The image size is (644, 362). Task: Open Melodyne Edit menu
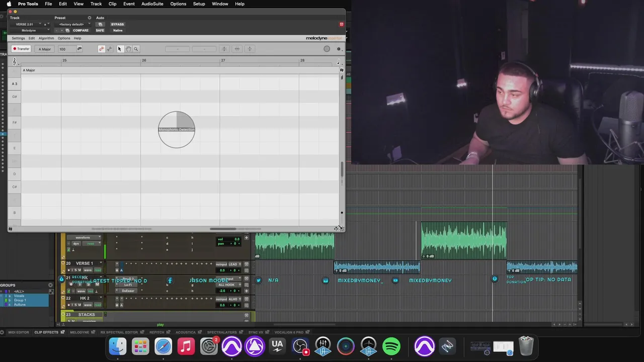point(32,38)
